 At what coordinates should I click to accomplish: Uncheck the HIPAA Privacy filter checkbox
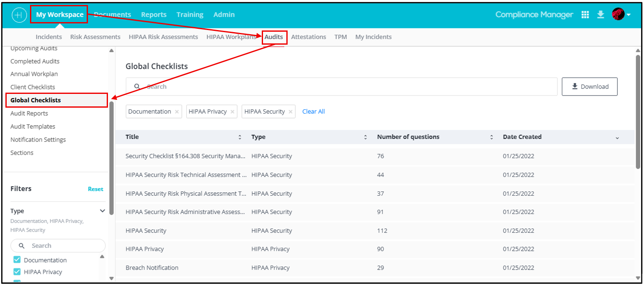16,272
